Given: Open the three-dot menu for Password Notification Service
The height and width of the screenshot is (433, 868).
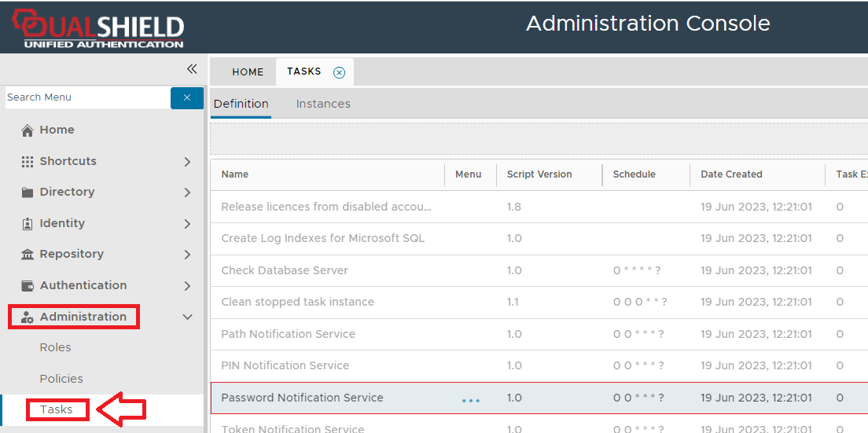Looking at the screenshot, I should click(470, 399).
